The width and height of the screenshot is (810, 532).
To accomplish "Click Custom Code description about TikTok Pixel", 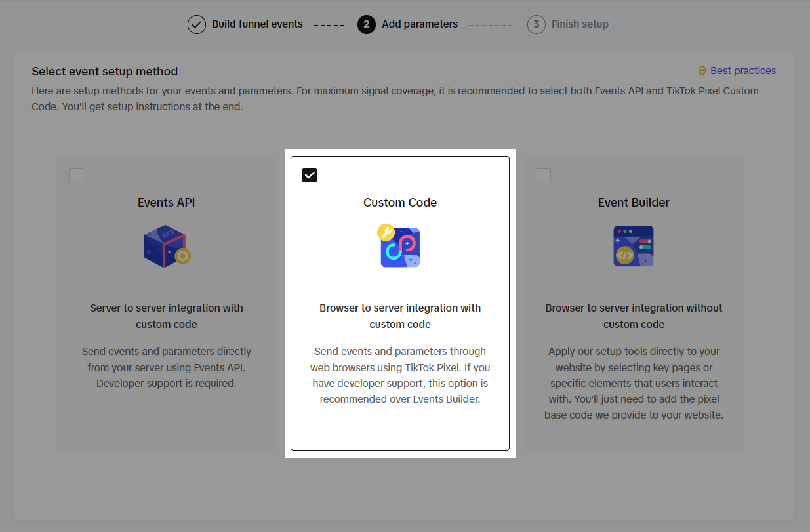I will [x=400, y=375].
